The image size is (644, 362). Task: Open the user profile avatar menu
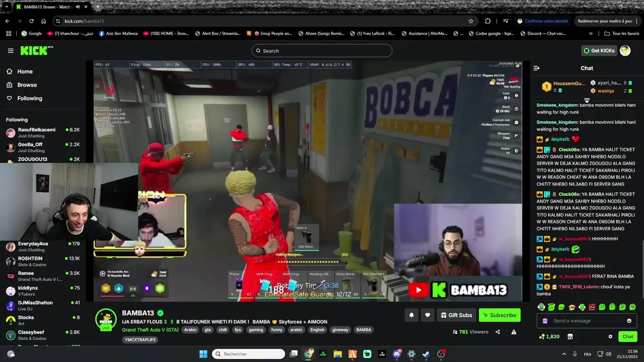[x=625, y=50]
